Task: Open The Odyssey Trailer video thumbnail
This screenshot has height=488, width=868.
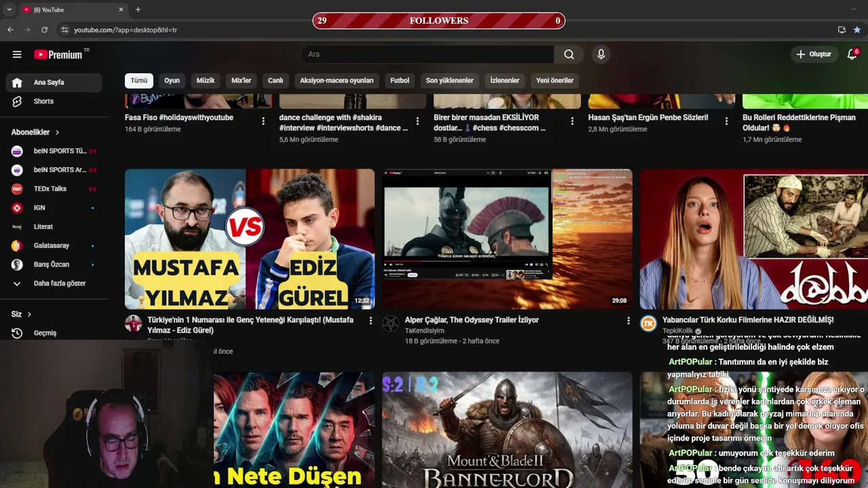Action: pyautogui.click(x=507, y=239)
